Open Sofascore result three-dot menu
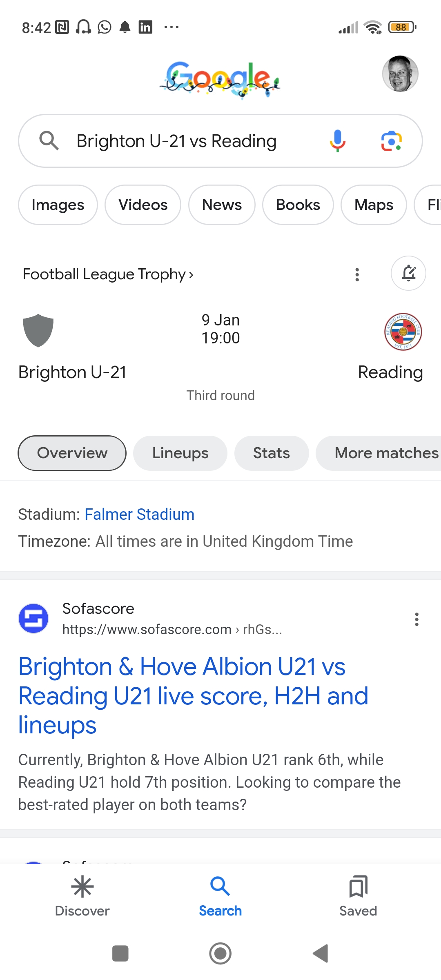 [416, 619]
